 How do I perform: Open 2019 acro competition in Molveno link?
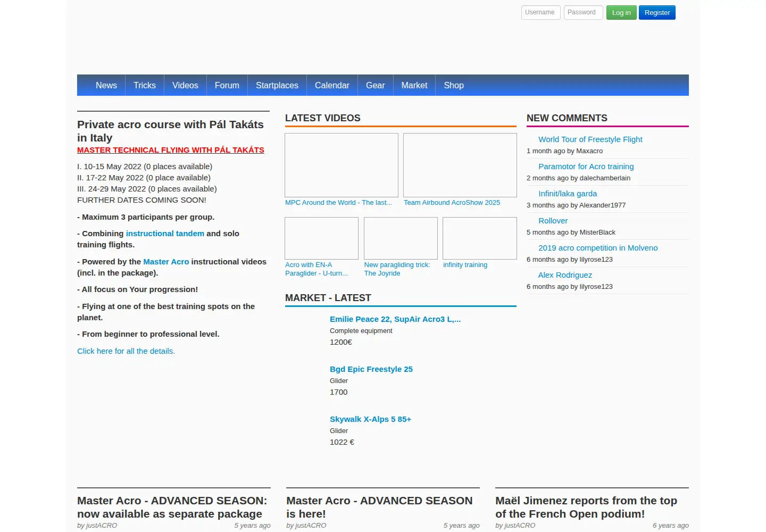[x=598, y=248]
